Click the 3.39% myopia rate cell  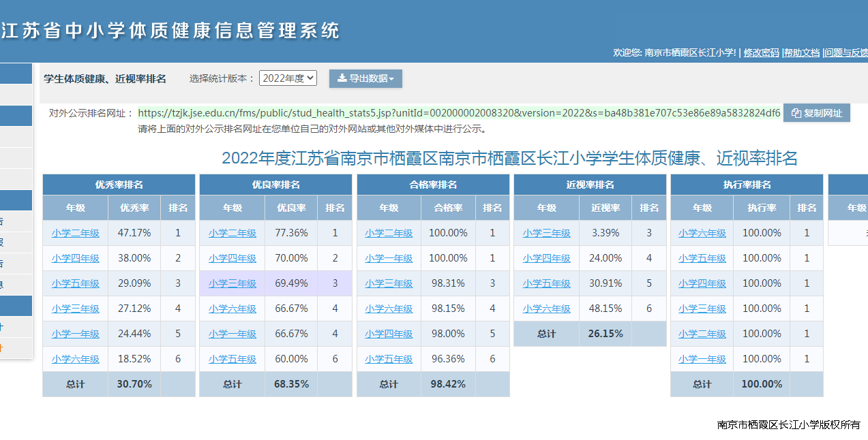pos(605,233)
